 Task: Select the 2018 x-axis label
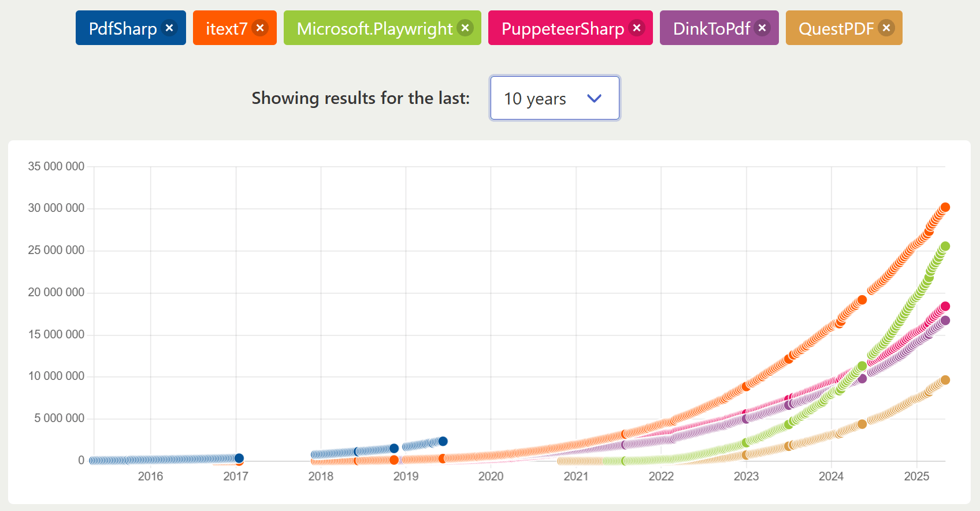click(321, 476)
